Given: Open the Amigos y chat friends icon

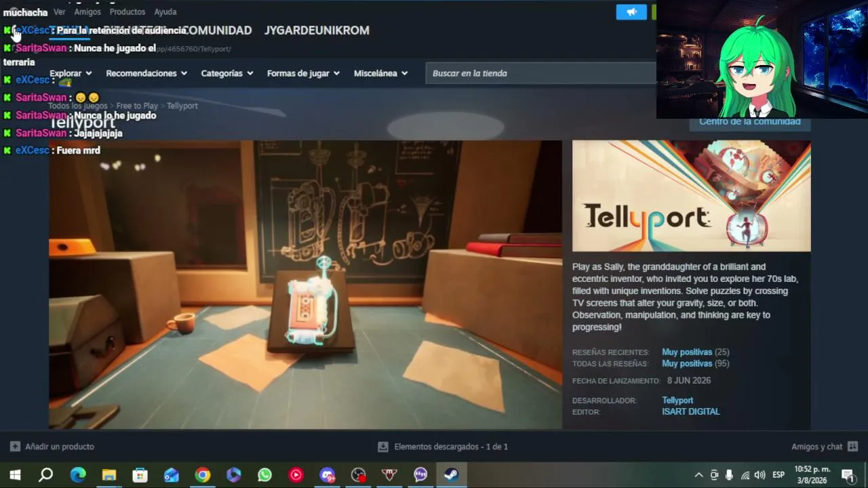Looking at the screenshot, I should pyautogui.click(x=853, y=447).
